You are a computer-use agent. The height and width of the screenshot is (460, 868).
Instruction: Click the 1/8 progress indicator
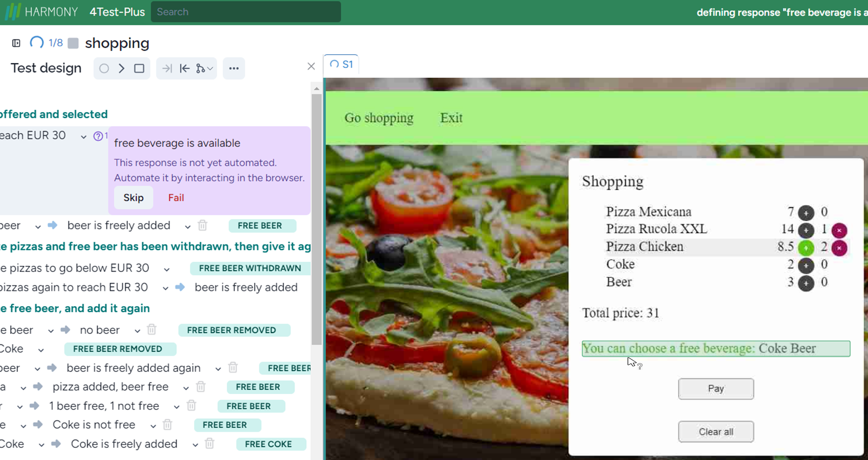[56, 43]
